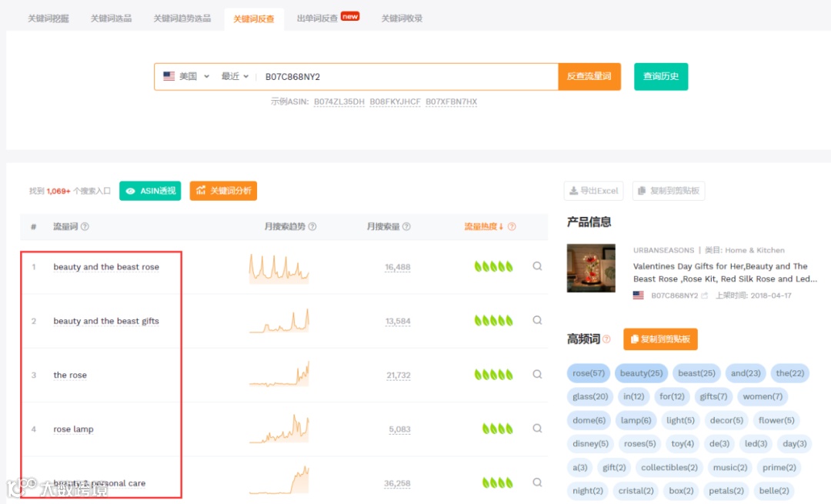
Task: Select example ASIN link B074ZL35DH
Action: pos(339,101)
